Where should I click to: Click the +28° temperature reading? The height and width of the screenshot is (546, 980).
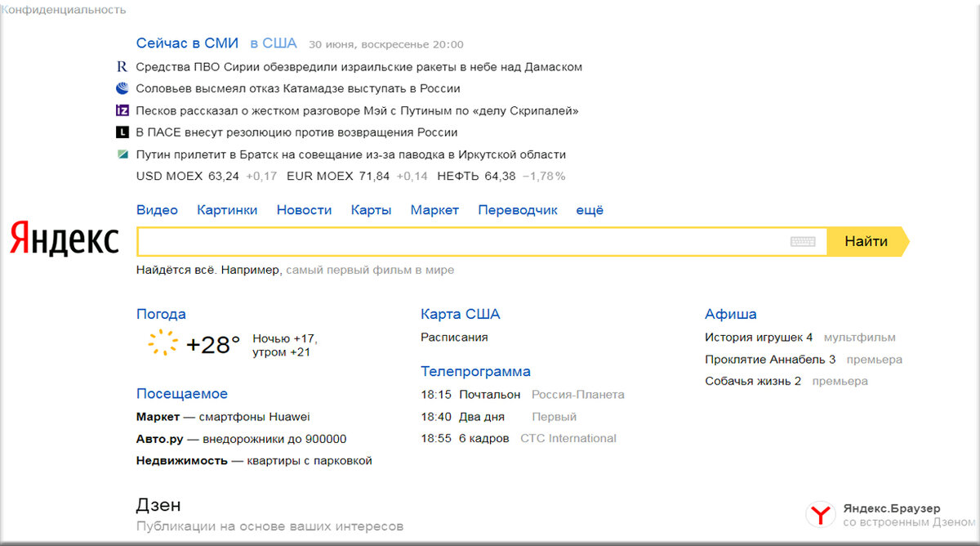[x=213, y=344]
